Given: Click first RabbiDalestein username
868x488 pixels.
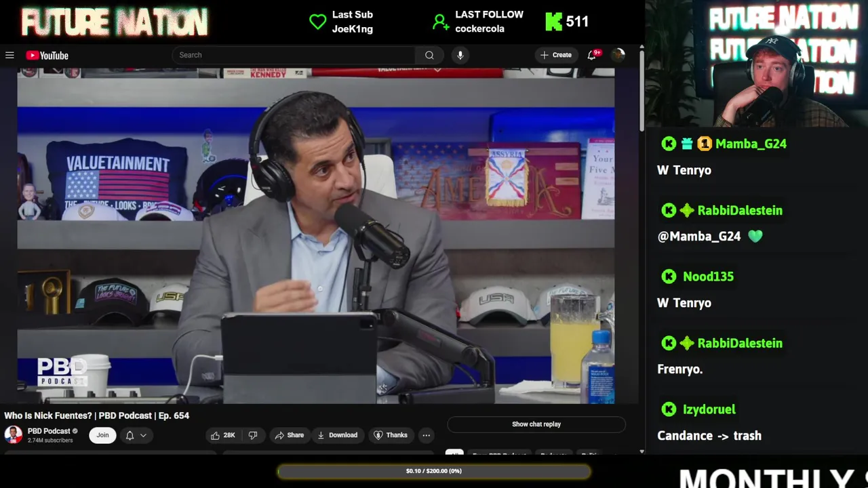Looking at the screenshot, I should coord(740,210).
